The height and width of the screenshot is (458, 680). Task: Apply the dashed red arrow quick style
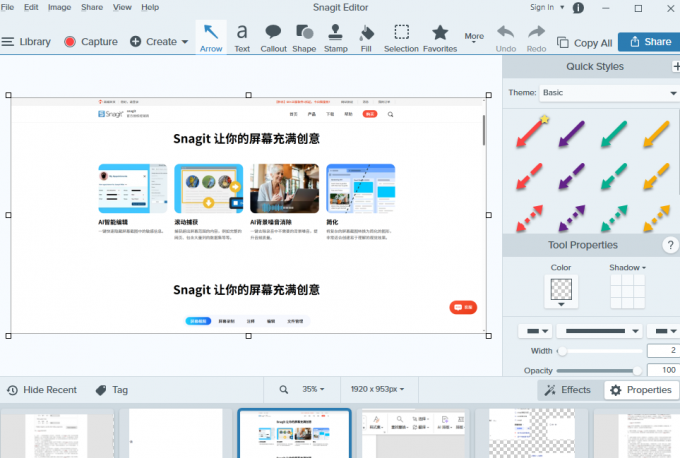(529, 176)
